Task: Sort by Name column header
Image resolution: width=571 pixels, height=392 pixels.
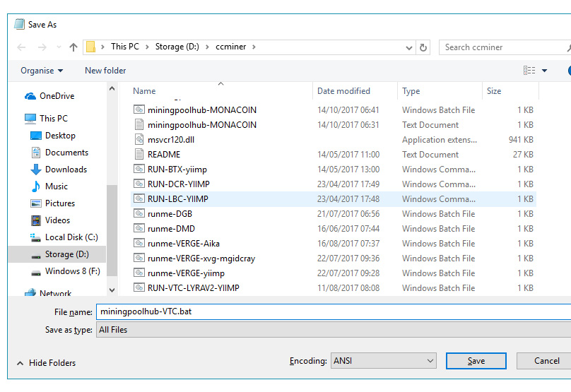Action: 144,91
